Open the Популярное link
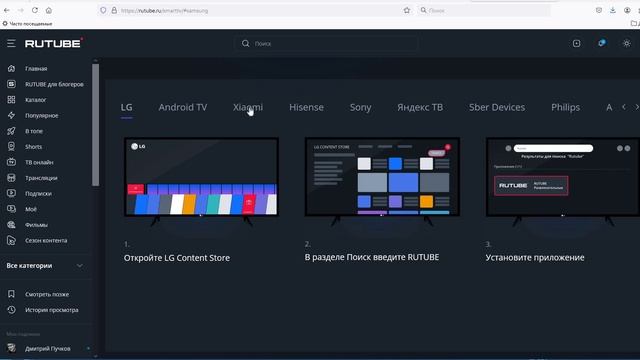The width and height of the screenshot is (640, 360). (42, 116)
